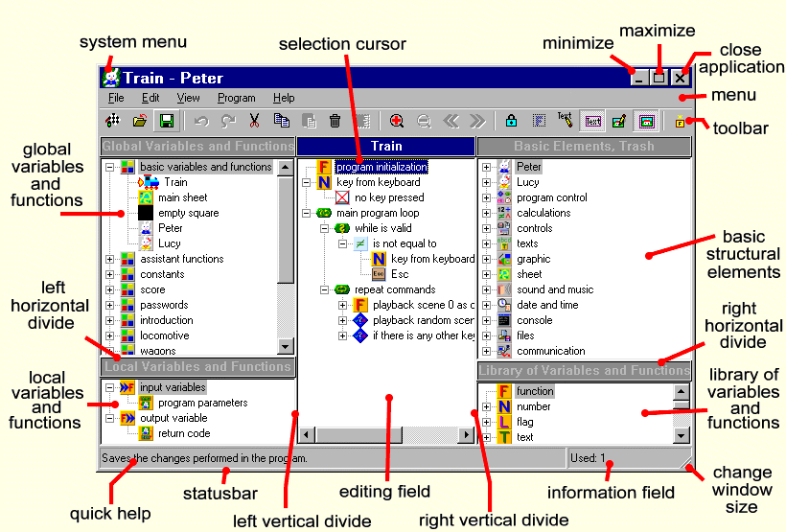
Task: Collapse the 'main program loop' node
Action: [x=307, y=213]
